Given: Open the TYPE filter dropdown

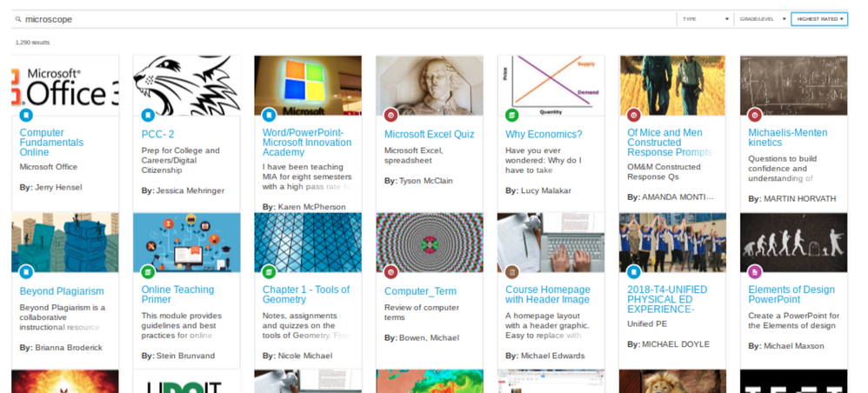Looking at the screenshot, I should 705,19.
